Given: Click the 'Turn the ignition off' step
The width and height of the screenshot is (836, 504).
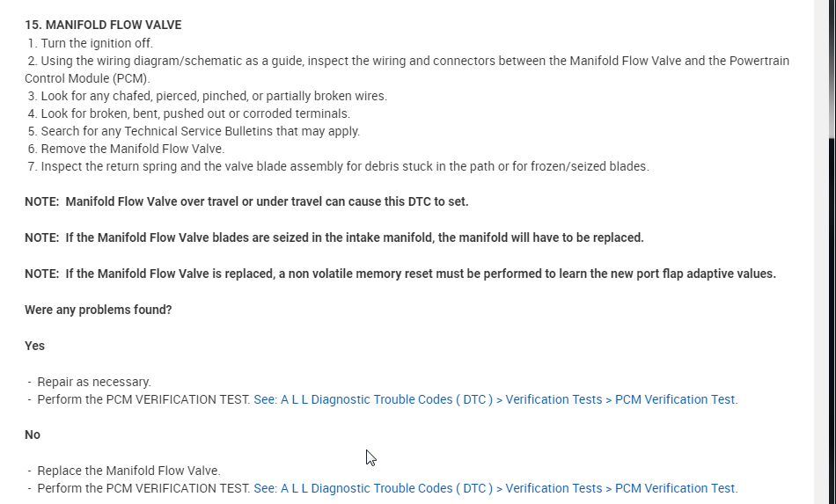Looking at the screenshot, I should (96, 43).
